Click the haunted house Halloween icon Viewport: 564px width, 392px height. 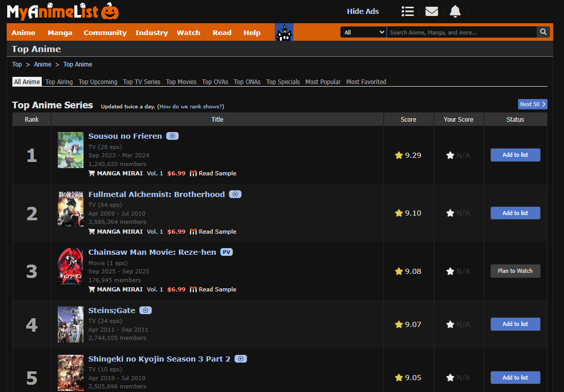pyautogui.click(x=284, y=32)
